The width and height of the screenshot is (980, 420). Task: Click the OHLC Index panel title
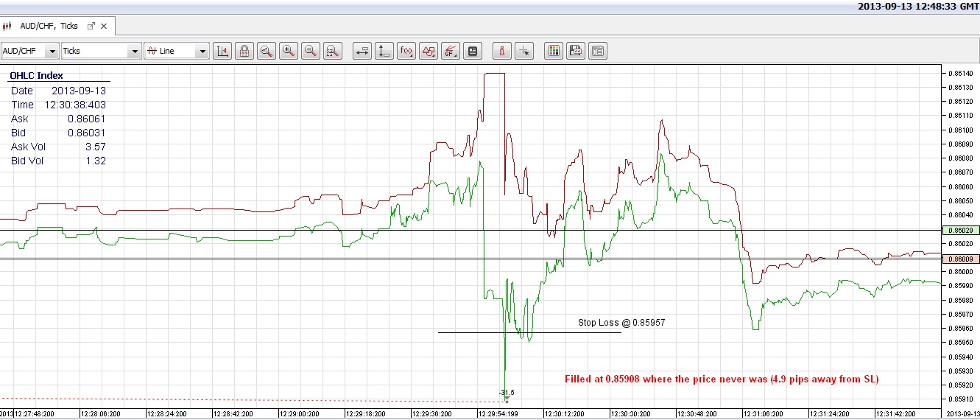coord(36,75)
